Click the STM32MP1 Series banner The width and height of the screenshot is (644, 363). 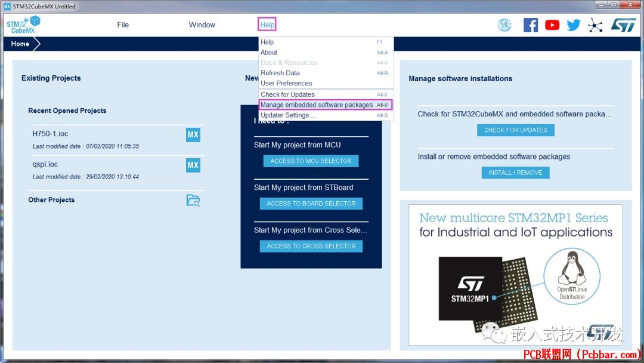click(515, 275)
